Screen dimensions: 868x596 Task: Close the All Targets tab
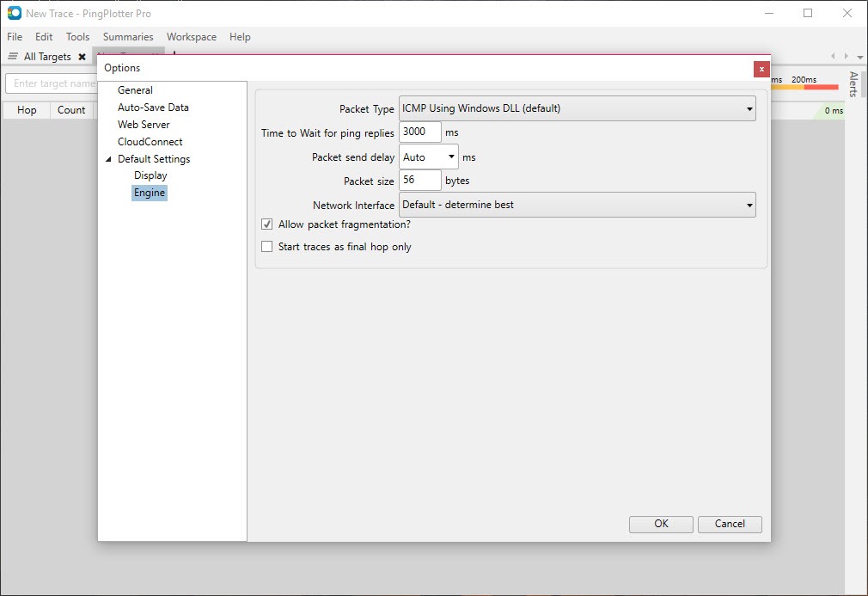[82, 57]
